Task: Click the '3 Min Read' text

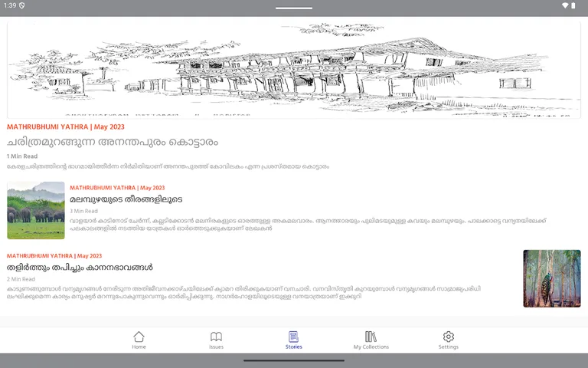Action: click(x=83, y=211)
